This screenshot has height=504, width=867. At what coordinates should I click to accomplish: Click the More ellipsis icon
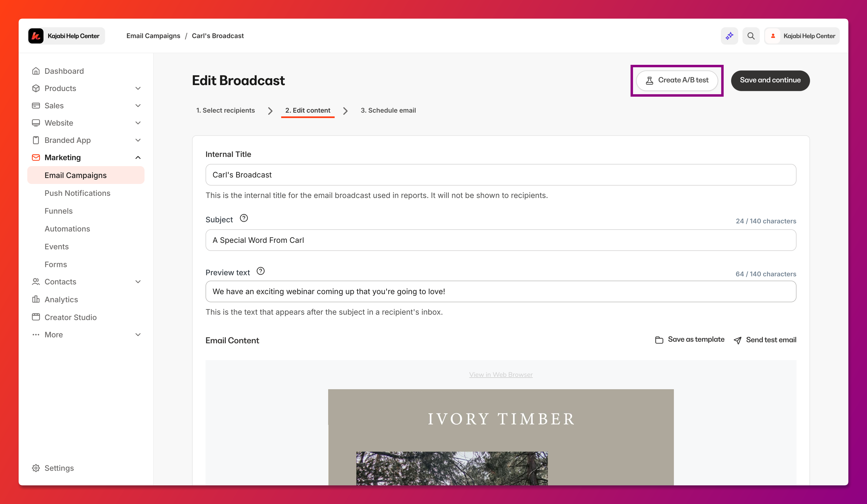click(36, 334)
